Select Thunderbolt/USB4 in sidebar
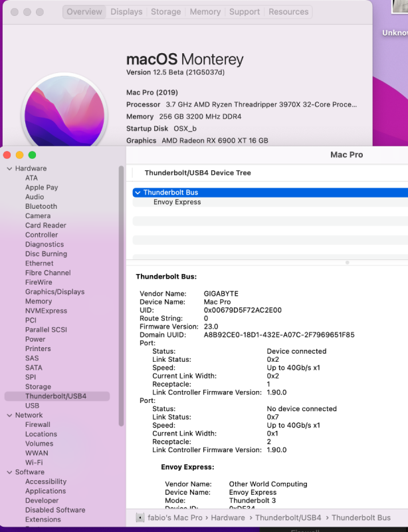Screen dimensions: 408x532 (x=57, y=396)
